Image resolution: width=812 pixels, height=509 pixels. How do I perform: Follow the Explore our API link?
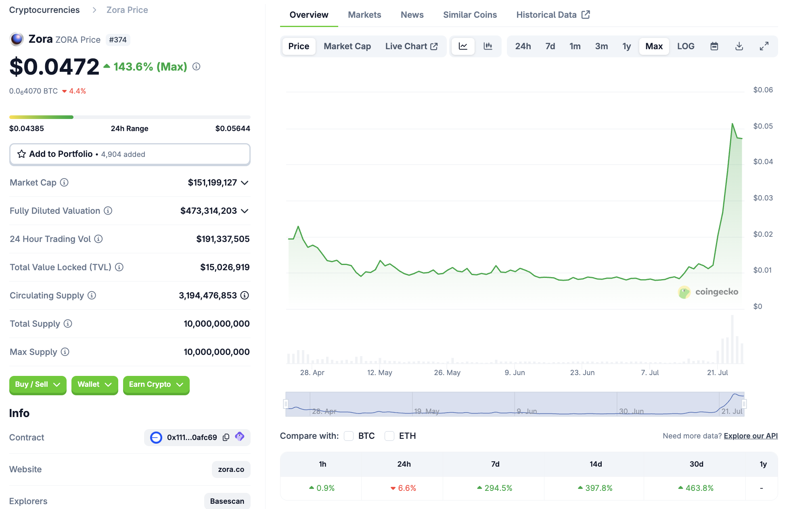point(750,436)
